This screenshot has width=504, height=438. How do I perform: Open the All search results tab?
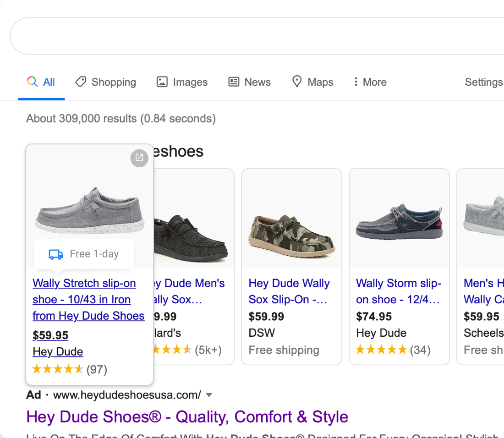(x=41, y=82)
